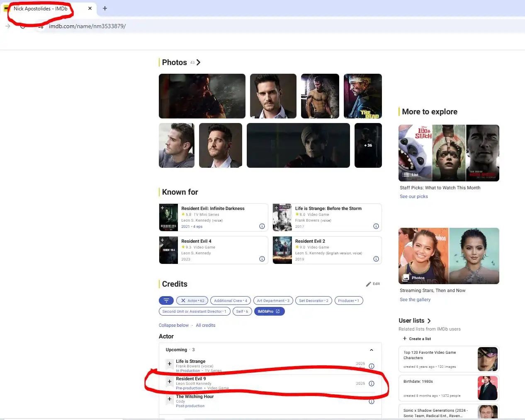Click the All credits link
The image size is (525, 420).
click(206, 326)
